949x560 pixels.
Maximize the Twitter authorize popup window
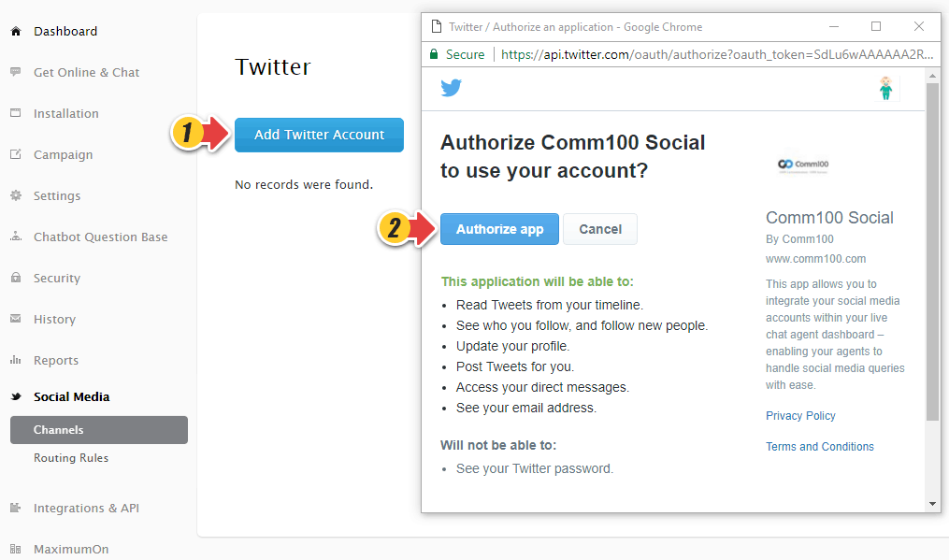tap(876, 26)
